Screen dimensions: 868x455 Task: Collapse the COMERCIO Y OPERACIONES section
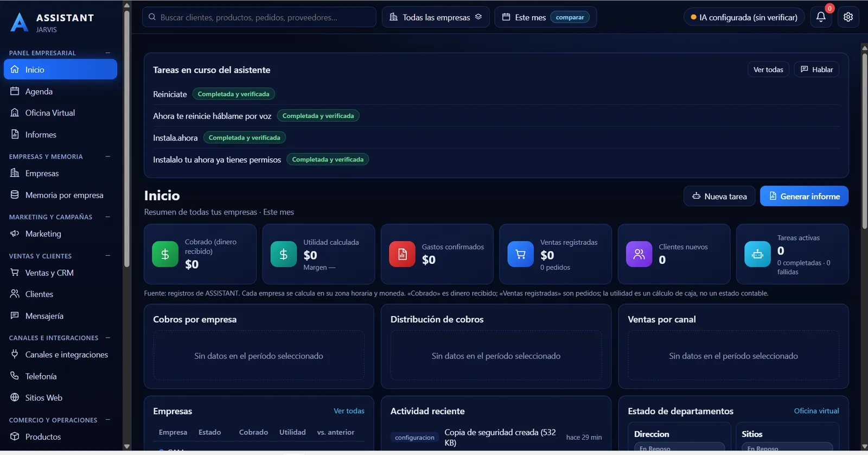click(x=108, y=420)
